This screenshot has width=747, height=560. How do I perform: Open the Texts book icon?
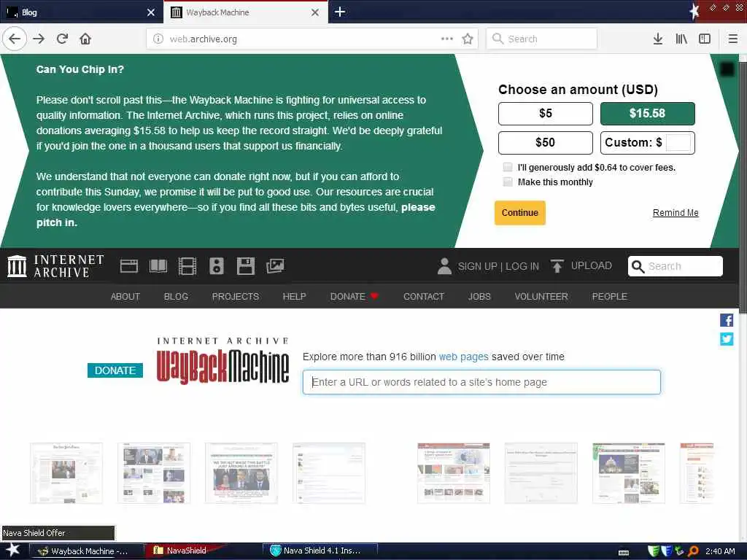(x=158, y=265)
